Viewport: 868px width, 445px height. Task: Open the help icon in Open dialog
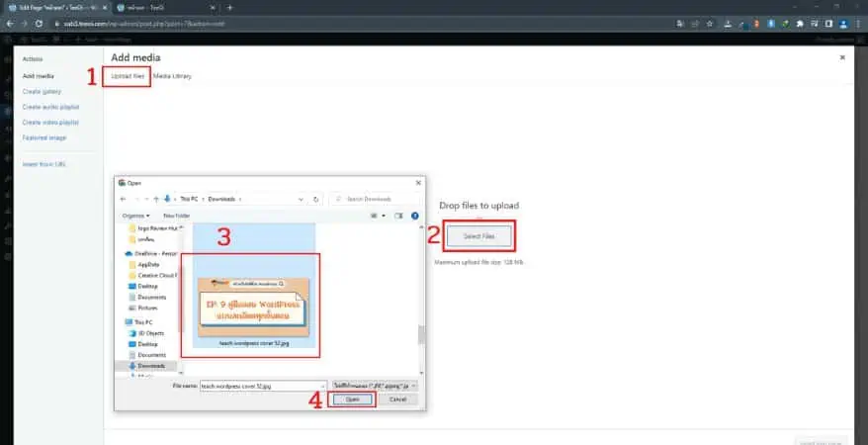(414, 216)
